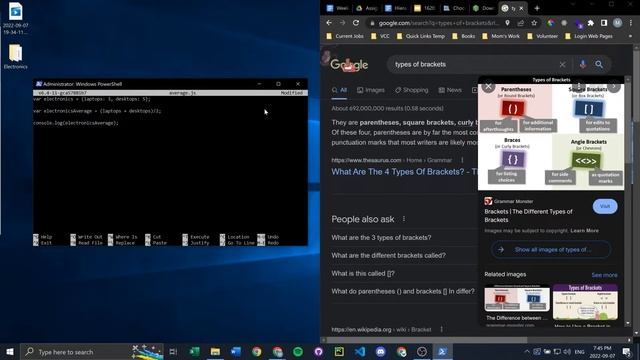Select the Shopping search tab
Screen dimensions: 640x360
click(411, 90)
